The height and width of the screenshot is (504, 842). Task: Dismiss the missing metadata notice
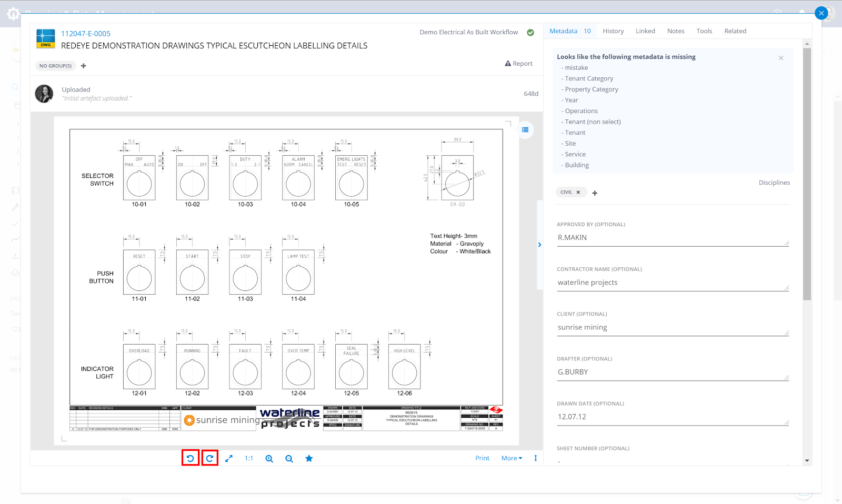(x=781, y=58)
